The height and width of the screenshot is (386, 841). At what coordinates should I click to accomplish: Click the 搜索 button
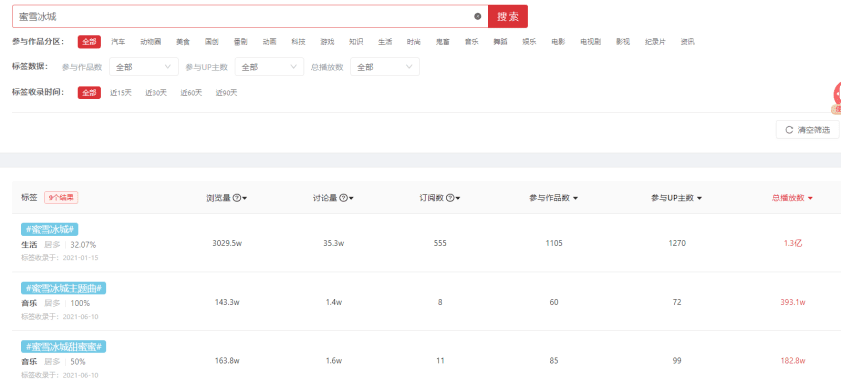click(x=508, y=16)
